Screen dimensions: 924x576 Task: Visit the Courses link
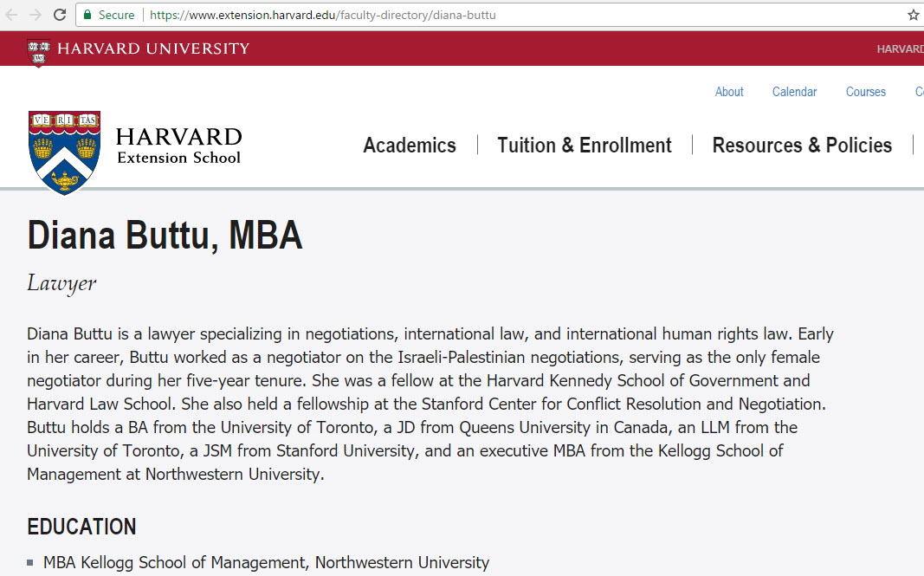865,92
